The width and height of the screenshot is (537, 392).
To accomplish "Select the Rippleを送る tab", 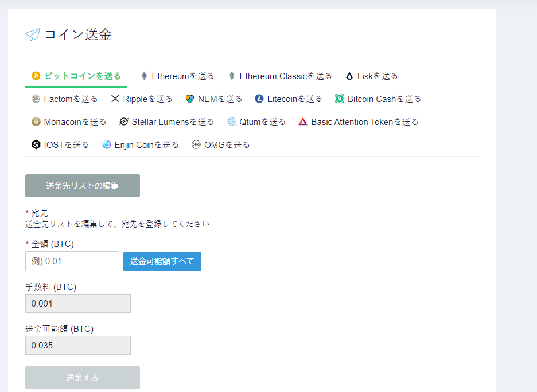I will click(x=142, y=99).
